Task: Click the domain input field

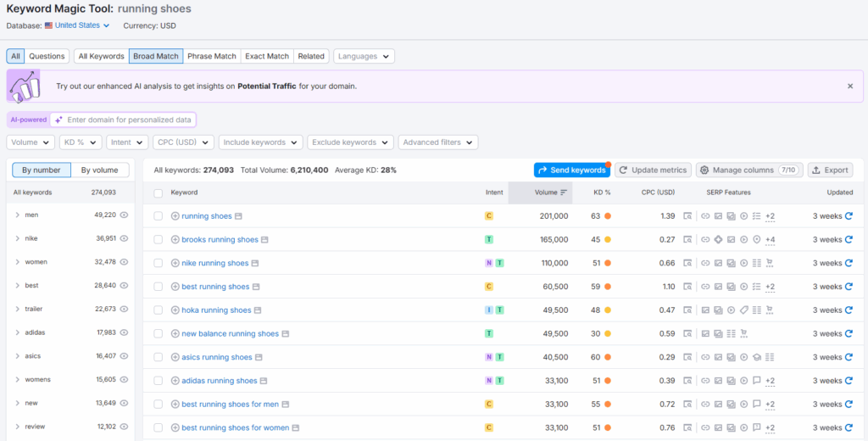Action: tap(123, 120)
